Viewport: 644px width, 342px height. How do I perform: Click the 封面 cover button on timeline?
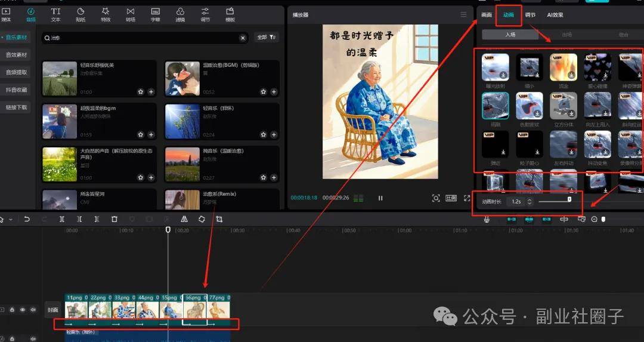click(52, 310)
